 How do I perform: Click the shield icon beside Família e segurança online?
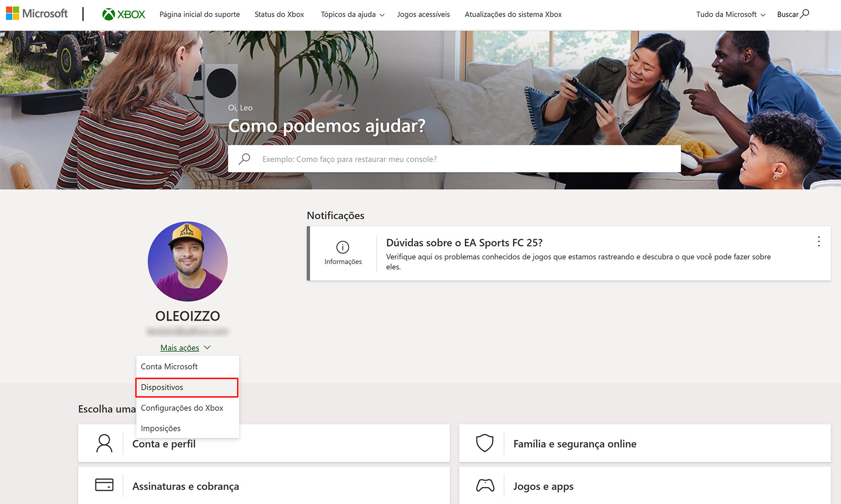[484, 443]
